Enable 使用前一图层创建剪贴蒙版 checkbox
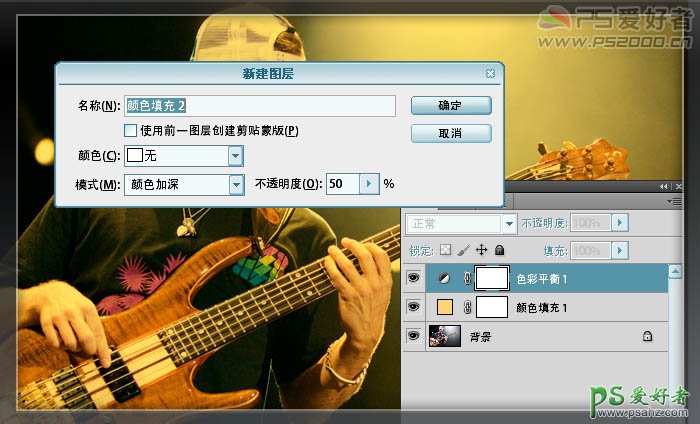 [x=130, y=130]
